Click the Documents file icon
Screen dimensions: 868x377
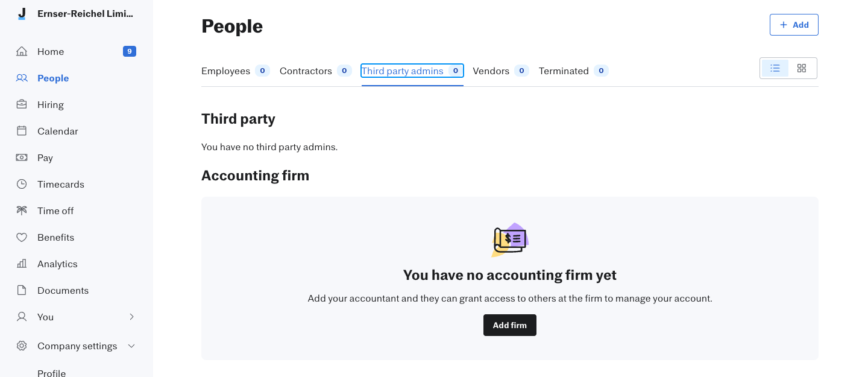(22, 290)
